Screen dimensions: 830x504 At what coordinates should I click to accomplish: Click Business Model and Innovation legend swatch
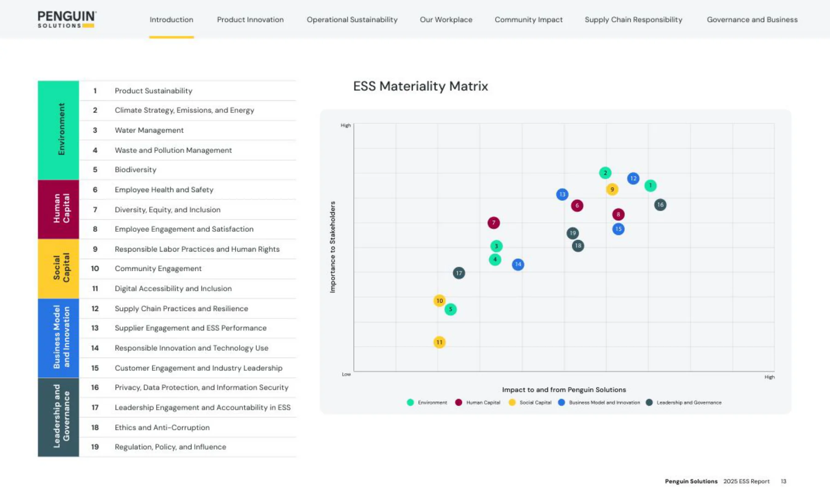tap(561, 403)
